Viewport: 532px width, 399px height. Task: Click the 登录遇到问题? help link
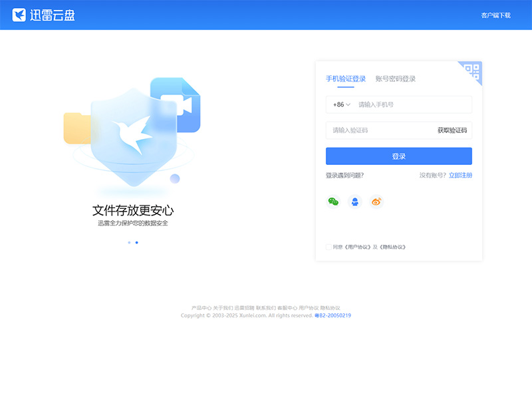[344, 174]
